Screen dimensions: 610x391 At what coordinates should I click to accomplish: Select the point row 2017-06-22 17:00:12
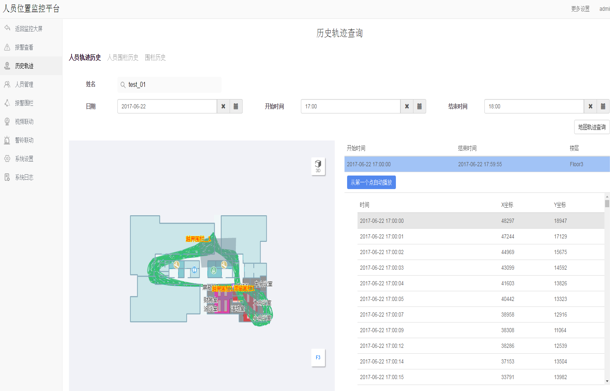481,346
